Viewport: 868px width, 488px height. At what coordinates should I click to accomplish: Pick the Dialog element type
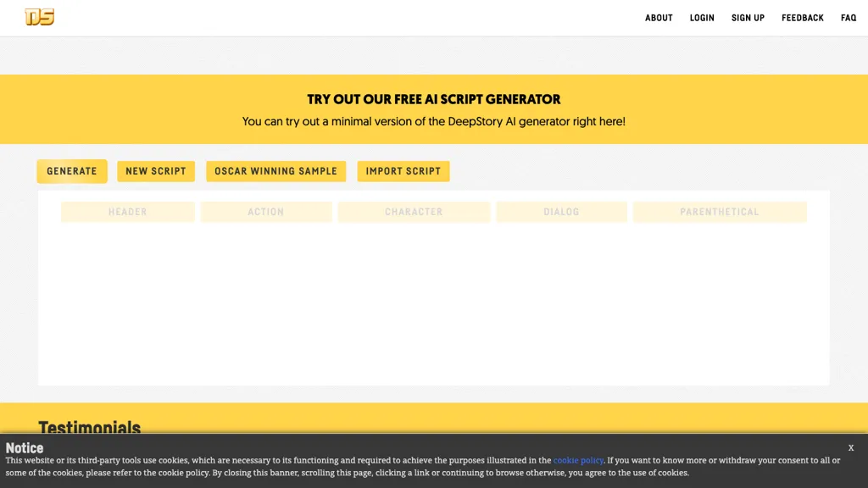pyautogui.click(x=561, y=212)
